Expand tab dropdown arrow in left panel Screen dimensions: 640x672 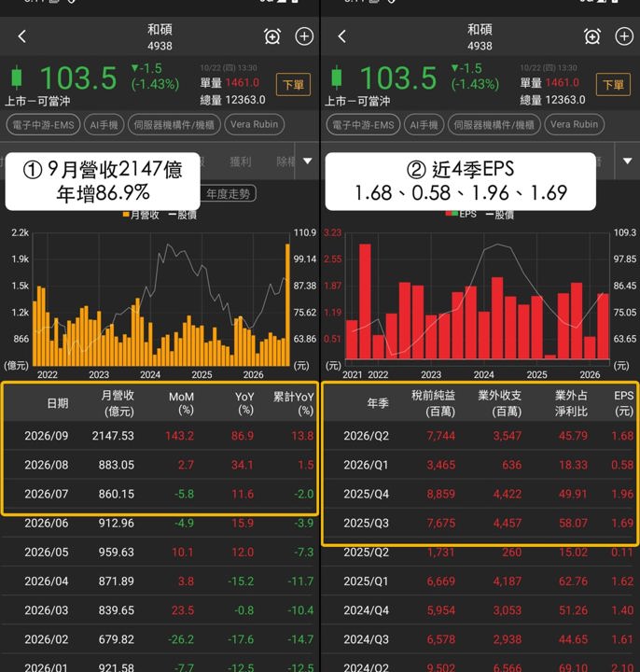click(x=308, y=161)
